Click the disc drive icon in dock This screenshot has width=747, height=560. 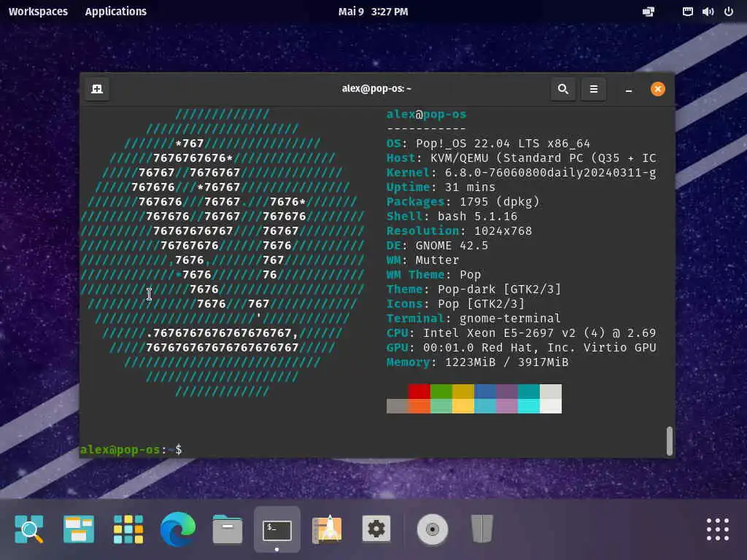click(433, 529)
